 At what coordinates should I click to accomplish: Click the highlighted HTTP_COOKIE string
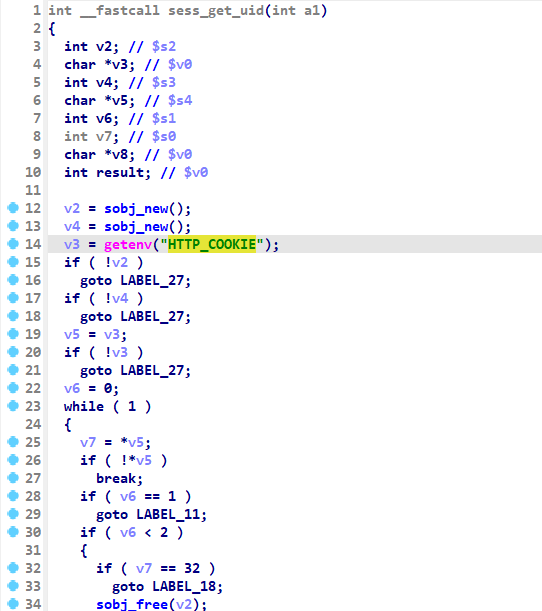[x=212, y=244]
